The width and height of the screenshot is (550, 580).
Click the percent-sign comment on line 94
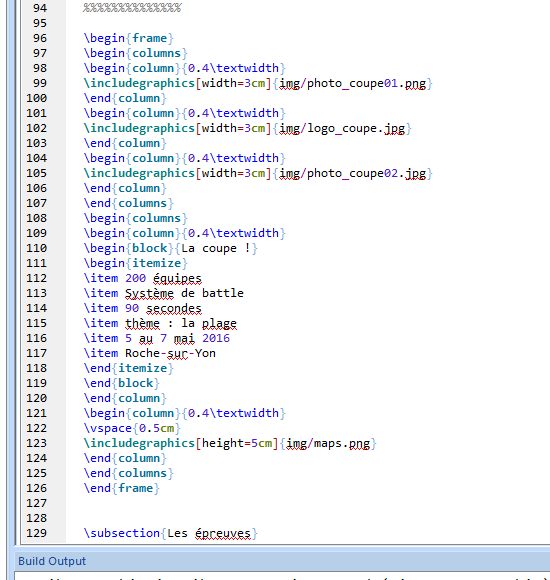coord(132,8)
